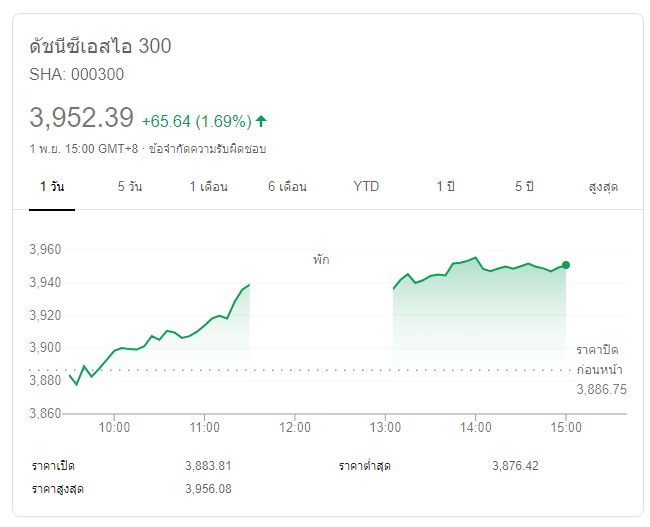Click the +65.64 (1.69%) change value
This screenshot has width=650, height=527.
[x=196, y=121]
